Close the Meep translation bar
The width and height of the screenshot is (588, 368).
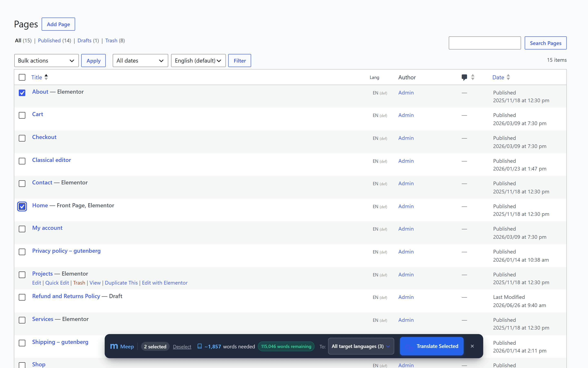click(x=472, y=346)
